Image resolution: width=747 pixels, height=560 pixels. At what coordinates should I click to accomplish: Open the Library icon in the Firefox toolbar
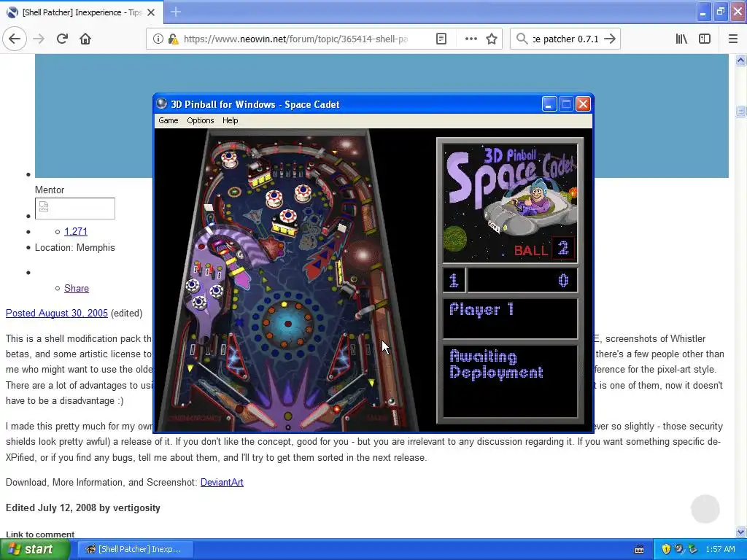(681, 39)
